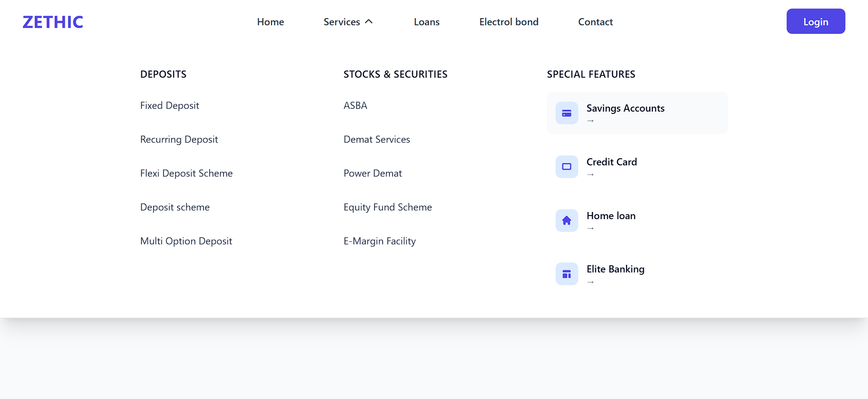Click the Home loan house icon
Viewport: 868px width, 399px height.
click(x=566, y=221)
